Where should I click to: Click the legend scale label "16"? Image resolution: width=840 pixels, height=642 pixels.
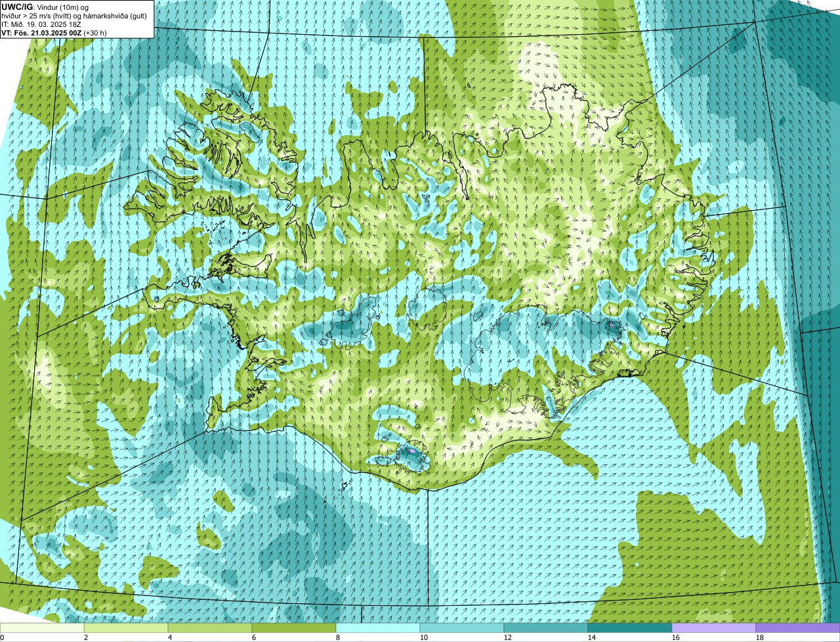[x=676, y=637]
